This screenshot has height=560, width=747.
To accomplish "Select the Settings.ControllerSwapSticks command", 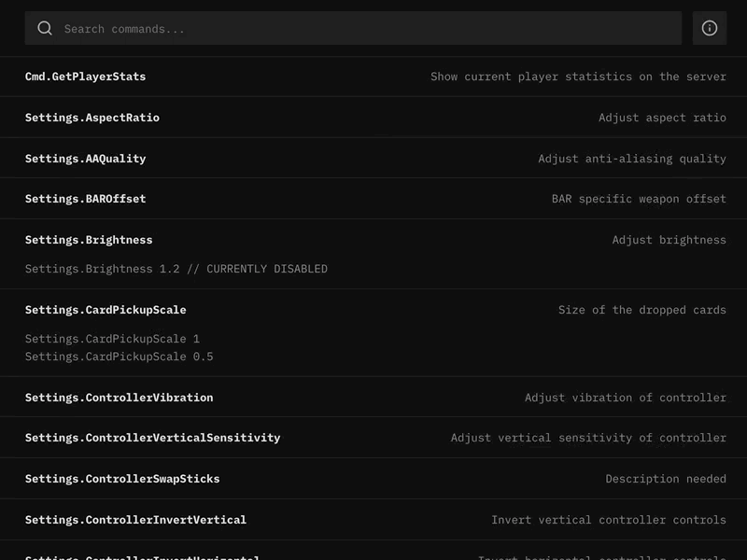I will click(x=121, y=478).
